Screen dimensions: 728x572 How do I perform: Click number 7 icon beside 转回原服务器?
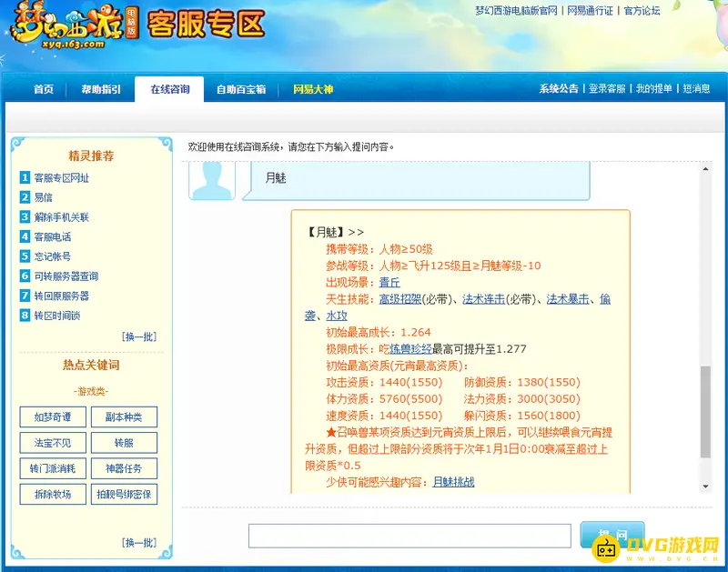(25, 296)
